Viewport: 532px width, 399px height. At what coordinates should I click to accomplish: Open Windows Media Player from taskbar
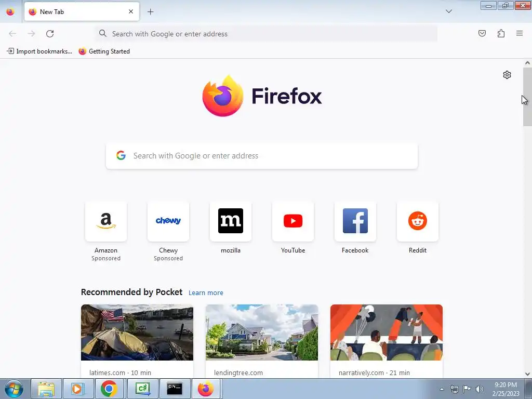[x=78, y=389]
